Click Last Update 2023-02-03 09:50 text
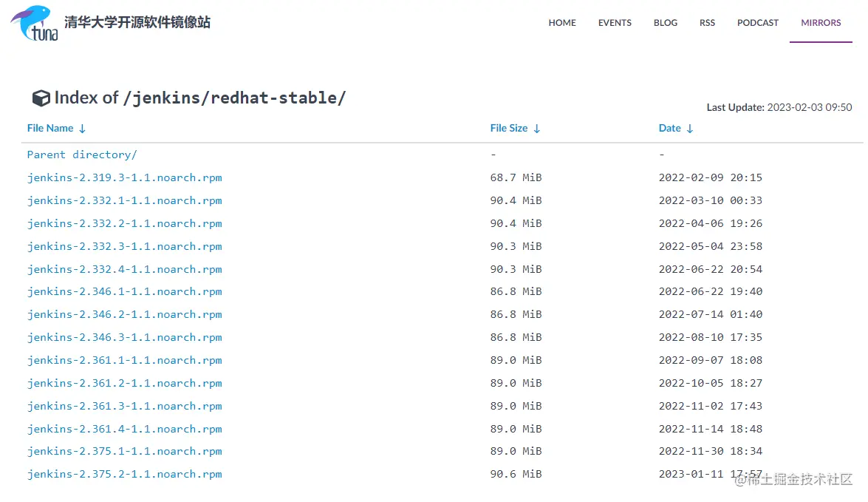 pos(779,107)
